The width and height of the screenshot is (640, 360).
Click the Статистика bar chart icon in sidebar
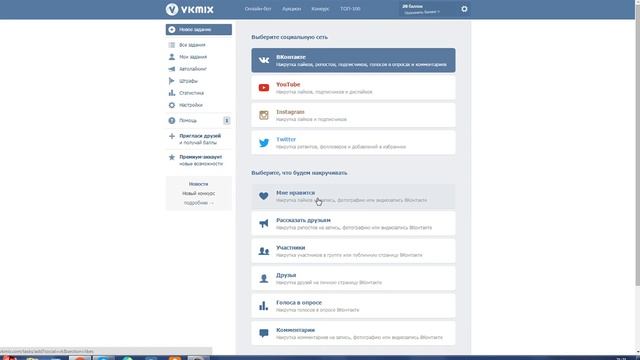click(x=172, y=93)
